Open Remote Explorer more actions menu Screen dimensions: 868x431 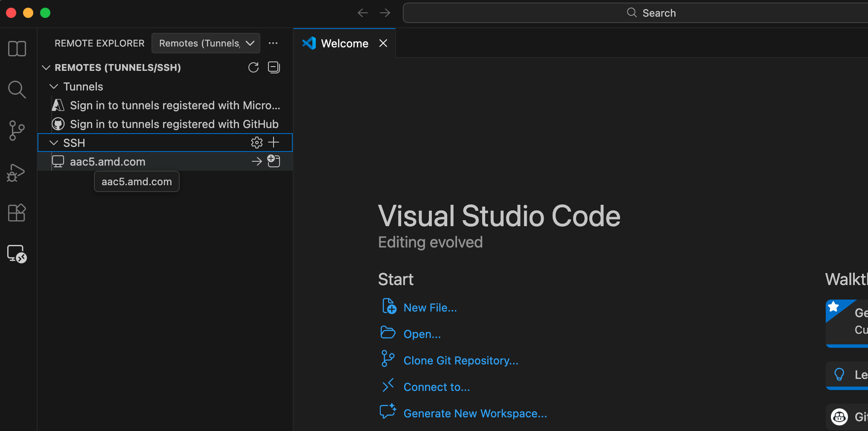pyautogui.click(x=273, y=43)
